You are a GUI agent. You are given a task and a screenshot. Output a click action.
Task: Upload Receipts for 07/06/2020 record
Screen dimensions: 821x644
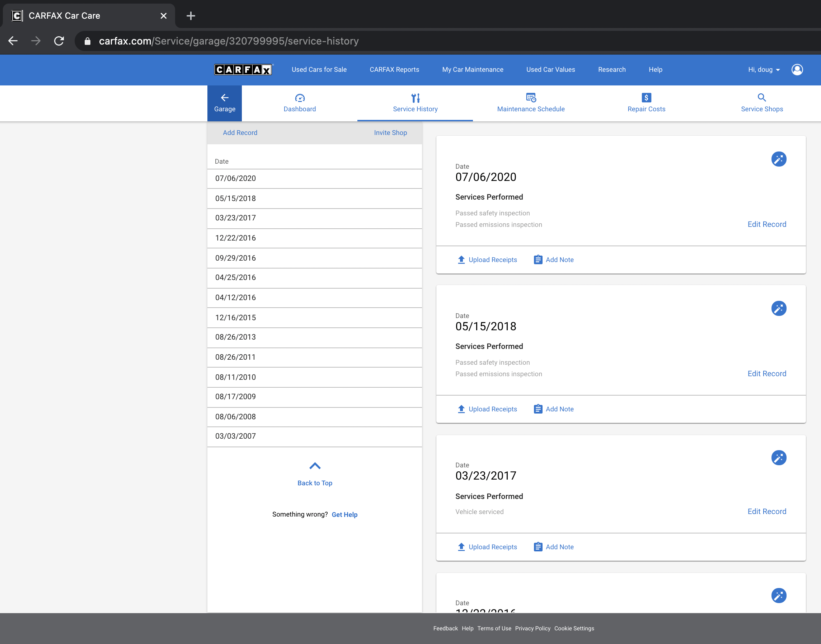487,260
